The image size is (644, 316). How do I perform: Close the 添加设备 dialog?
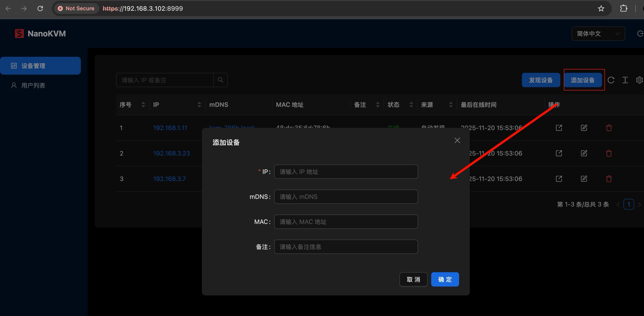click(457, 140)
